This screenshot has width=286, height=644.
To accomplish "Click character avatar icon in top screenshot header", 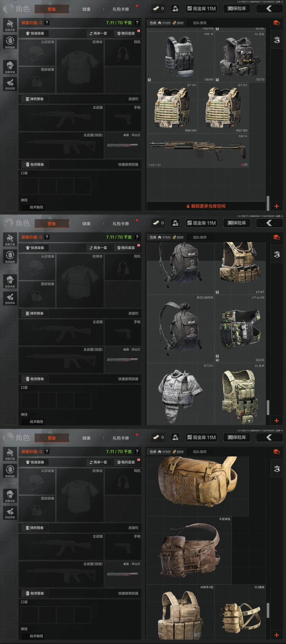I will point(175,9).
